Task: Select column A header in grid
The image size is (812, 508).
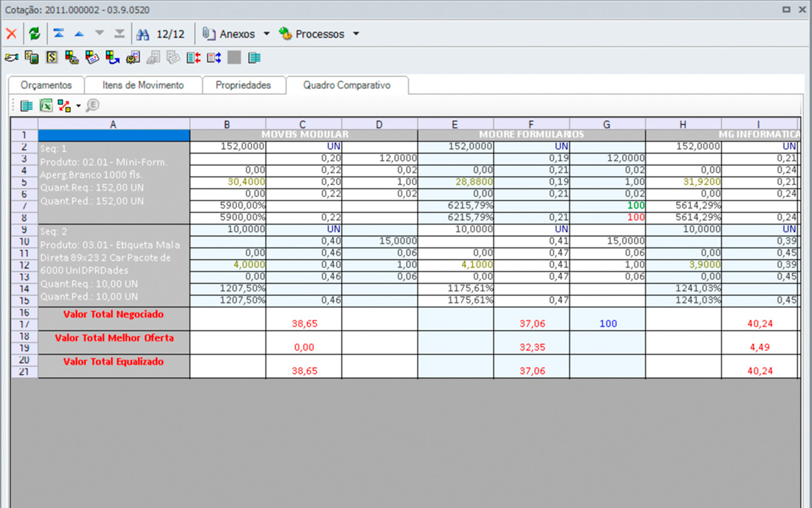Action: [x=113, y=124]
